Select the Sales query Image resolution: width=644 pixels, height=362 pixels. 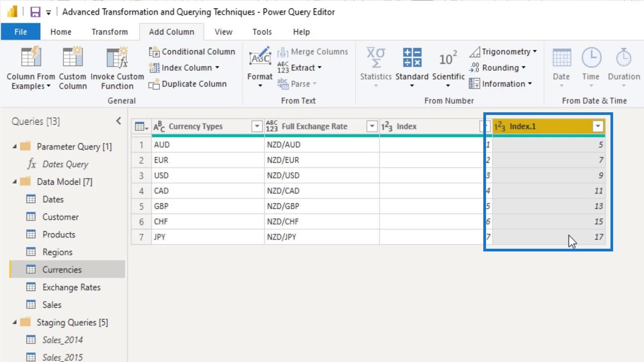pos(52,305)
